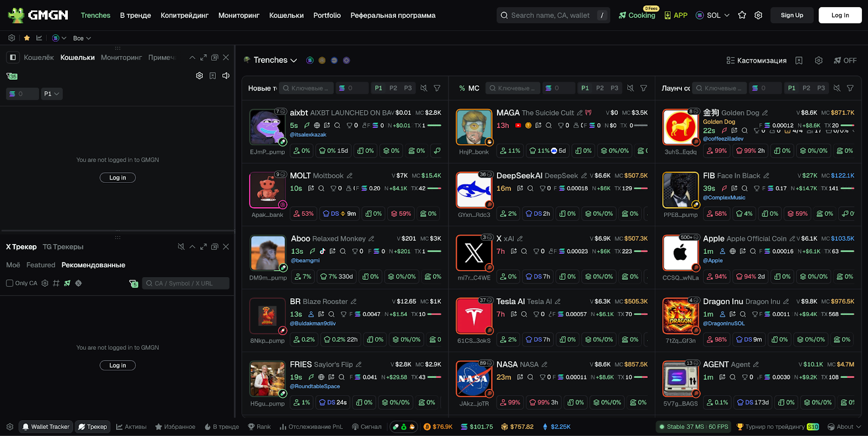Open Portfolio in the top menu
The height and width of the screenshot is (436, 868).
click(x=327, y=15)
